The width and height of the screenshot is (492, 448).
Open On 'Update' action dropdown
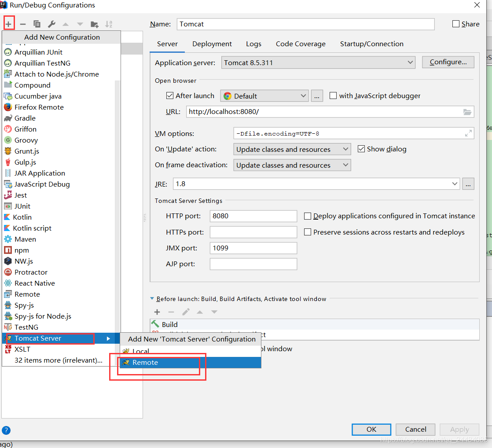(292, 149)
